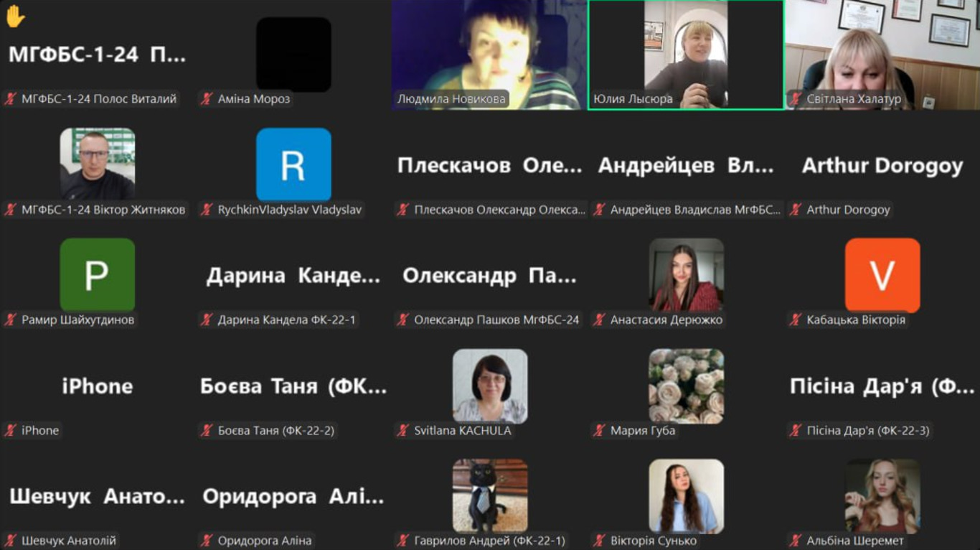Click the large 'Плескачов Оле...' name text

pyautogui.click(x=490, y=166)
